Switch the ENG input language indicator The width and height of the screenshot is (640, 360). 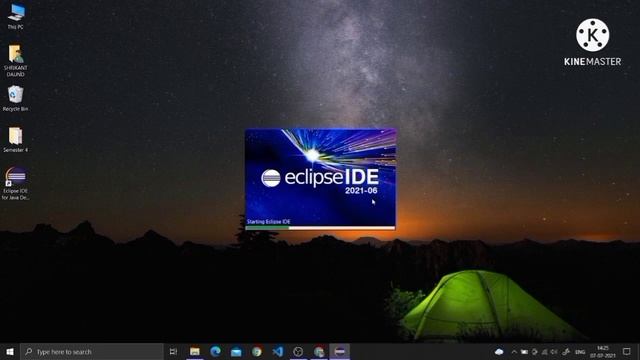[580, 352]
